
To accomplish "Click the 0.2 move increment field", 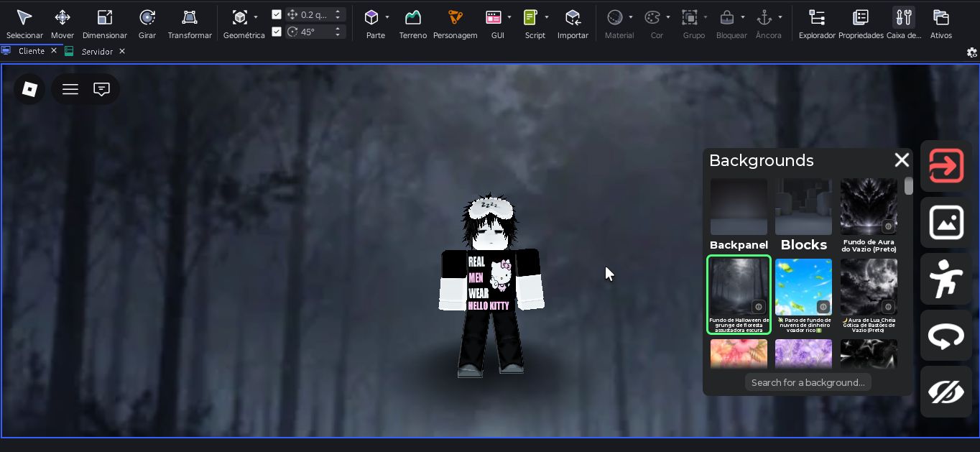I will coord(316,14).
